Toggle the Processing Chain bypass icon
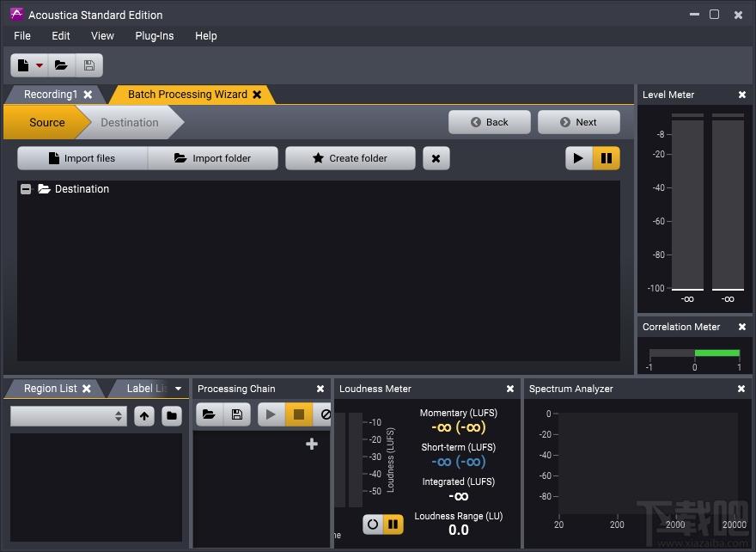 coord(325,414)
